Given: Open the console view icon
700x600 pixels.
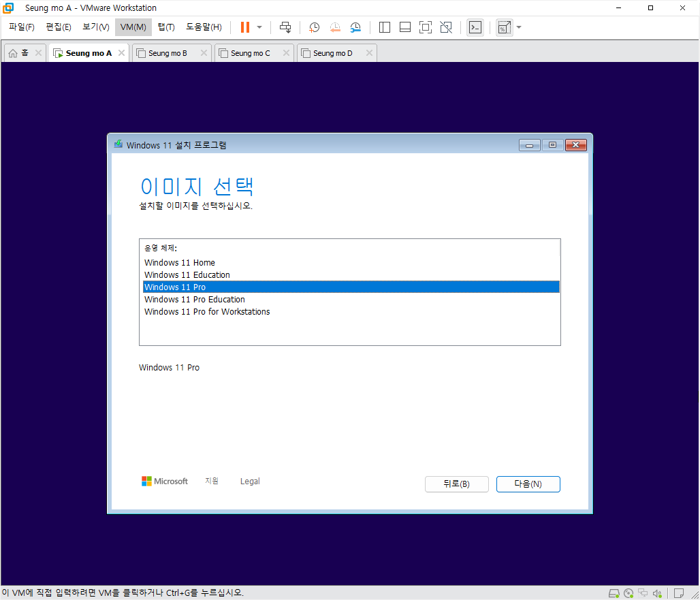Looking at the screenshot, I should point(475,27).
